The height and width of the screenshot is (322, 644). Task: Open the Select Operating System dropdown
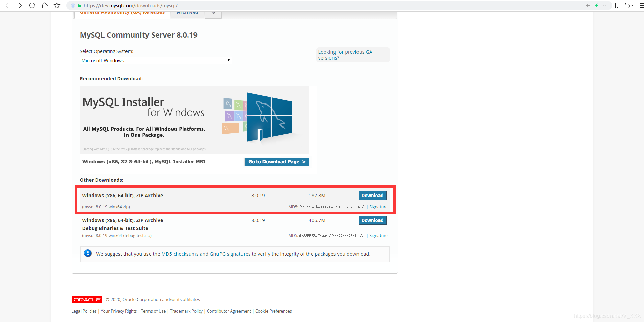(x=156, y=61)
